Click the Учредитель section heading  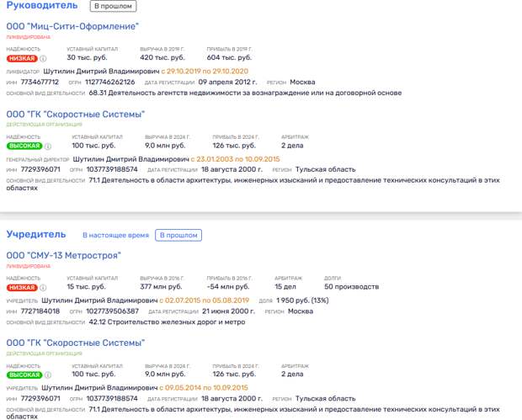click(36, 234)
